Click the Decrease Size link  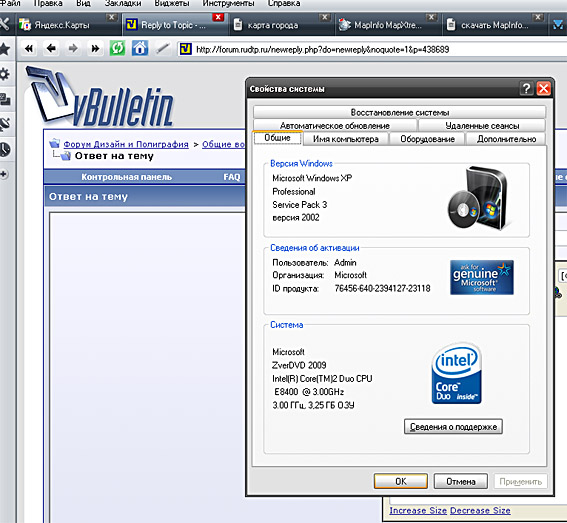(x=480, y=510)
